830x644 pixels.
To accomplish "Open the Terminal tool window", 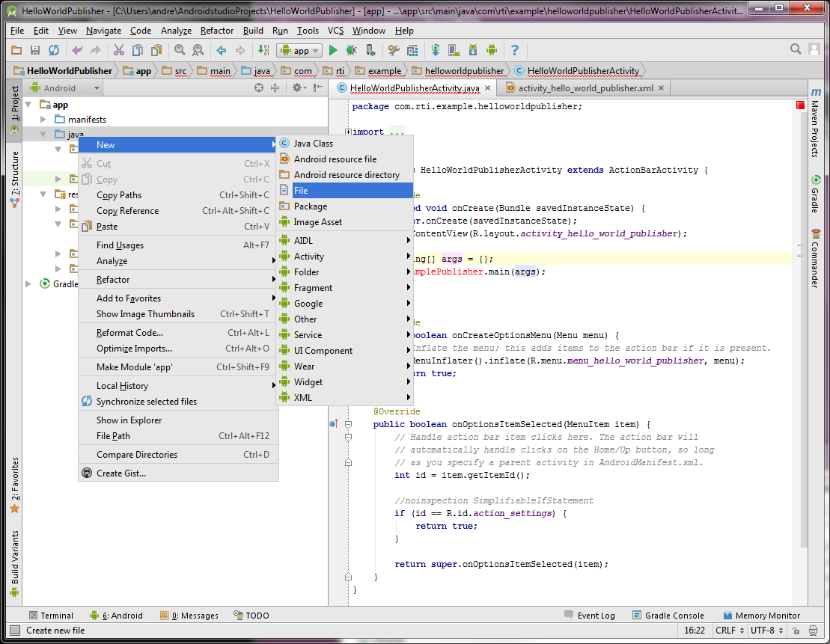I will [51, 616].
